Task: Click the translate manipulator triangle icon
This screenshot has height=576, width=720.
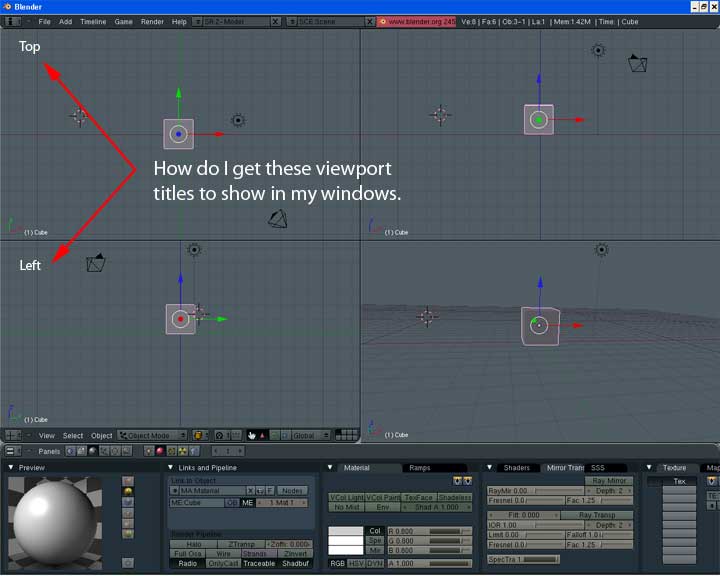Action: 263,436
